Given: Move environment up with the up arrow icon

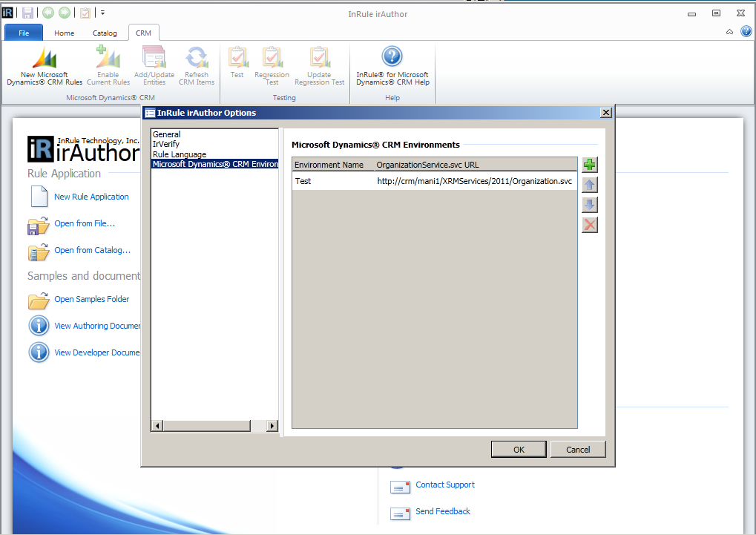Looking at the screenshot, I should pyautogui.click(x=589, y=184).
